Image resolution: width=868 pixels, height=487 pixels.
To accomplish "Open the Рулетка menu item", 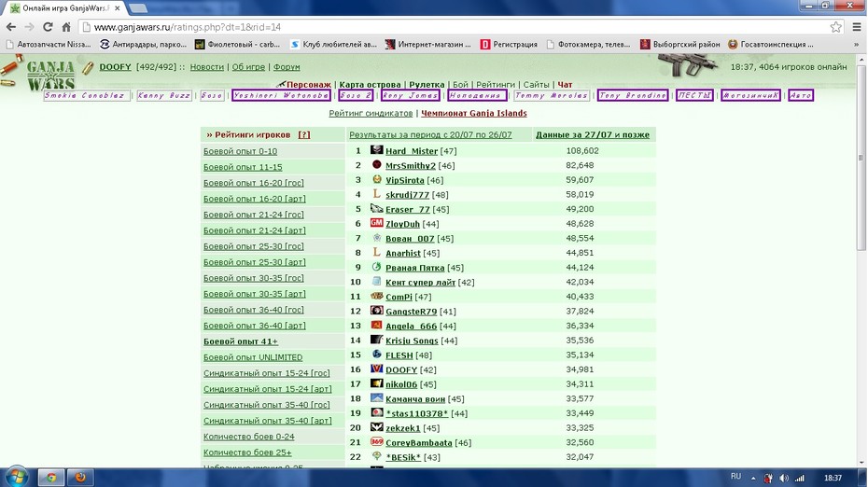I will point(427,85).
